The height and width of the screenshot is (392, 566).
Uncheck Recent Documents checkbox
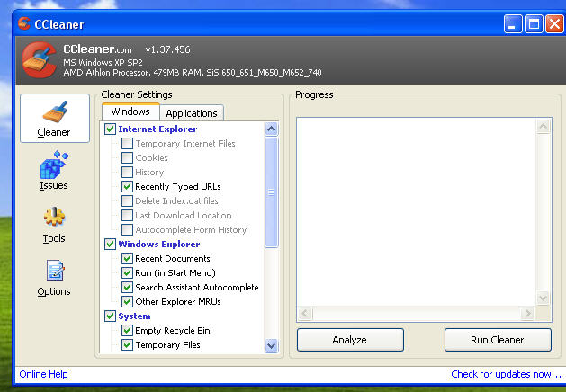pos(127,259)
